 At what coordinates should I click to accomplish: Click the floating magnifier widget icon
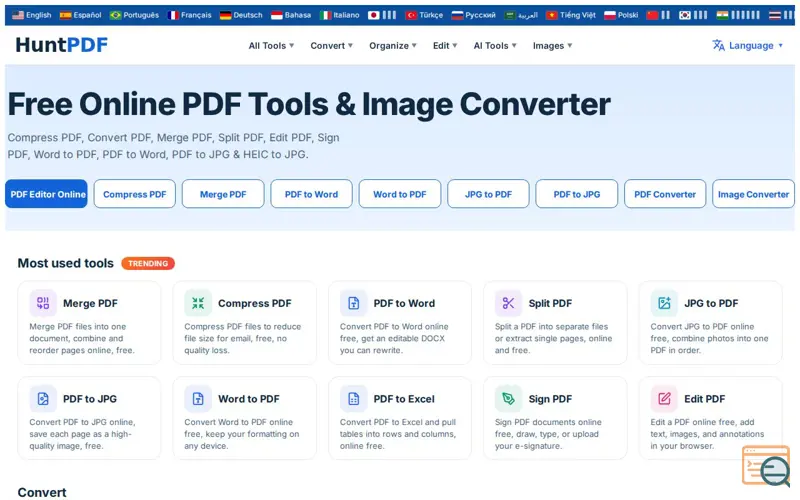766,466
